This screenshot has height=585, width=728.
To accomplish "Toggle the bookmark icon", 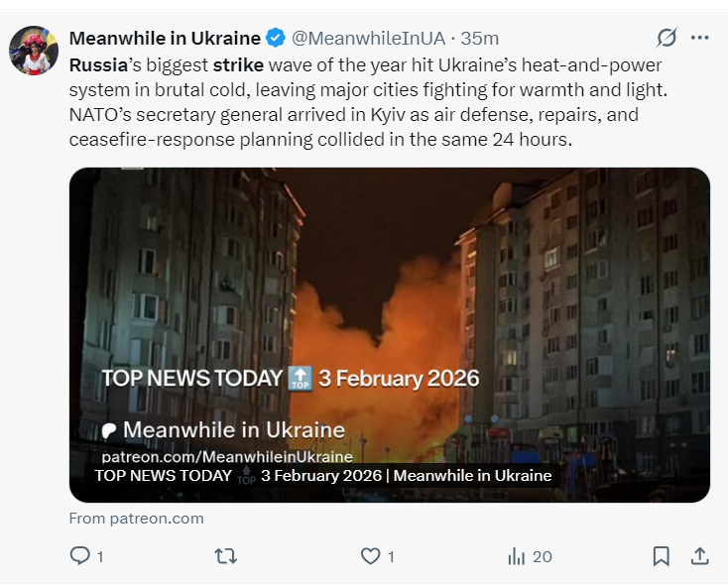I will [x=662, y=556].
